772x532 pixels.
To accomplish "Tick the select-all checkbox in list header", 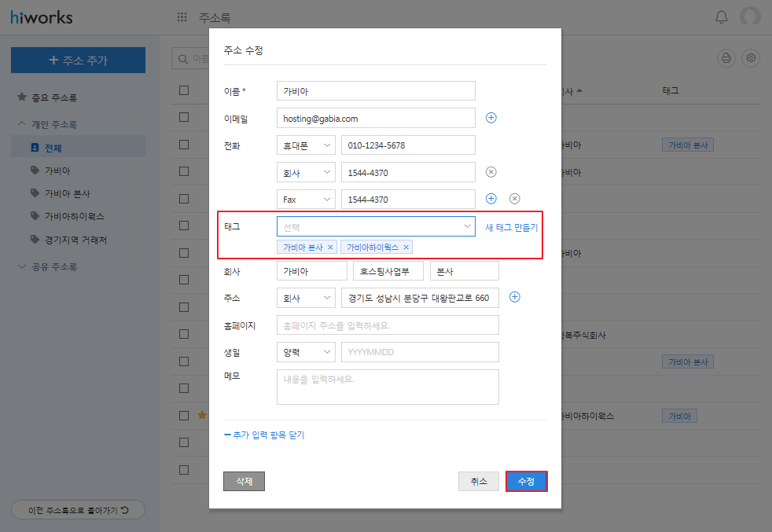I will pyautogui.click(x=184, y=90).
